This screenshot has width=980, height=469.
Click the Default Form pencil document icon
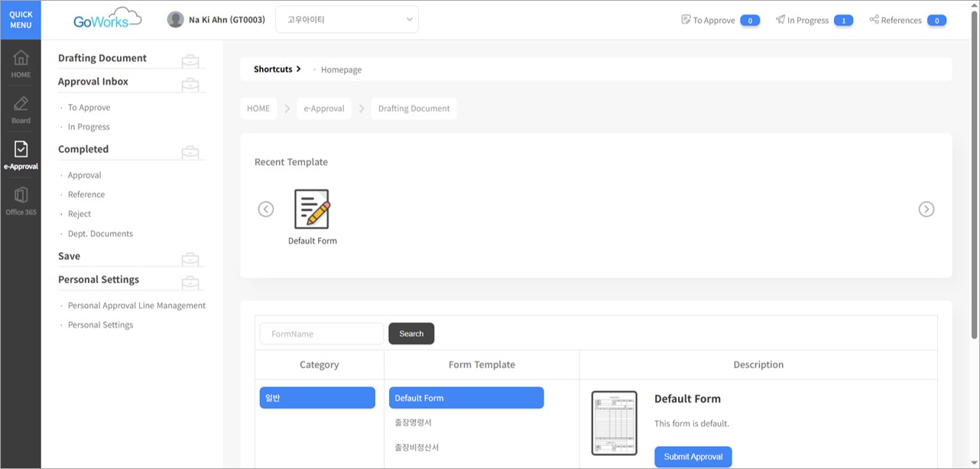coord(312,209)
